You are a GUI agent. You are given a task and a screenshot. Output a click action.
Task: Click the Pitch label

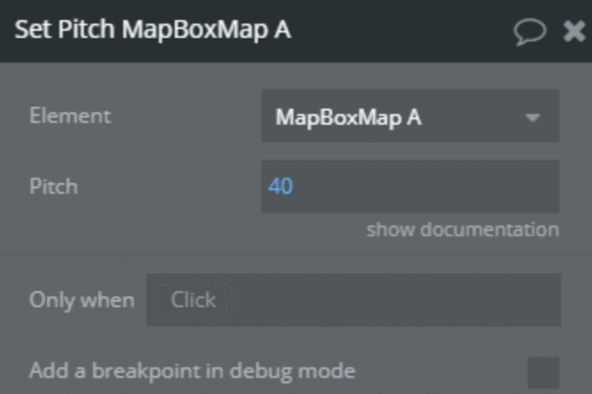click(x=54, y=186)
